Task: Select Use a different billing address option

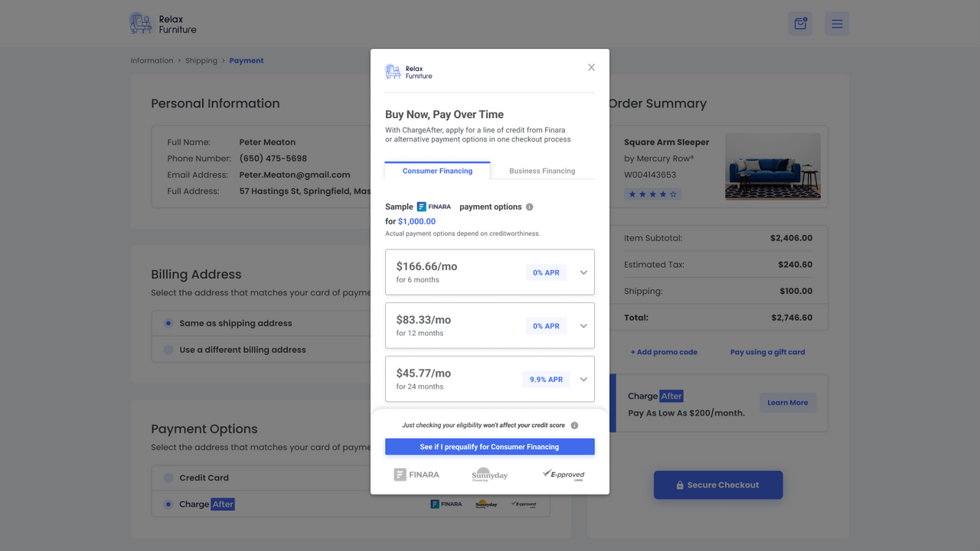Action: (168, 350)
